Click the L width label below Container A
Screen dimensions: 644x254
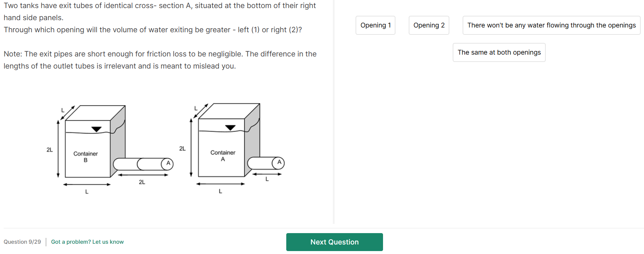220,191
